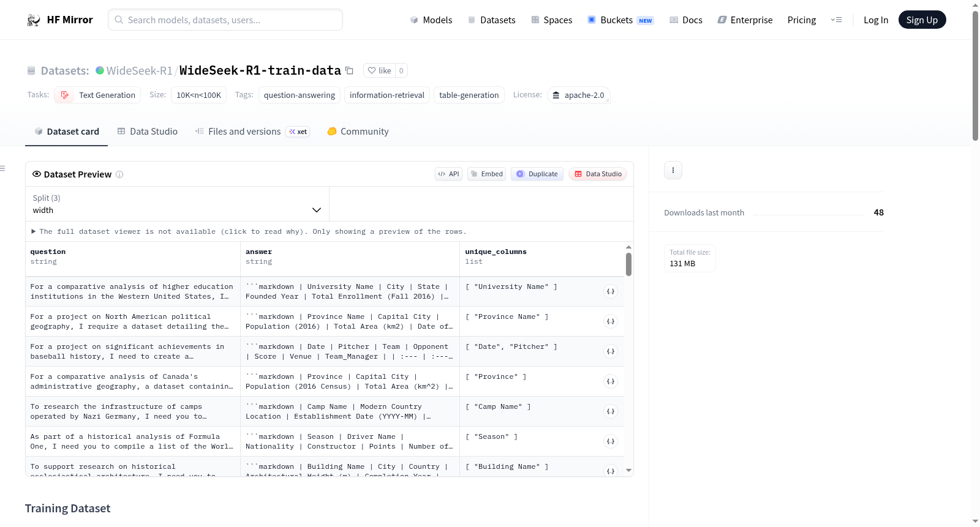Open the Community tab
The width and height of the screenshot is (980, 527).
tap(358, 131)
